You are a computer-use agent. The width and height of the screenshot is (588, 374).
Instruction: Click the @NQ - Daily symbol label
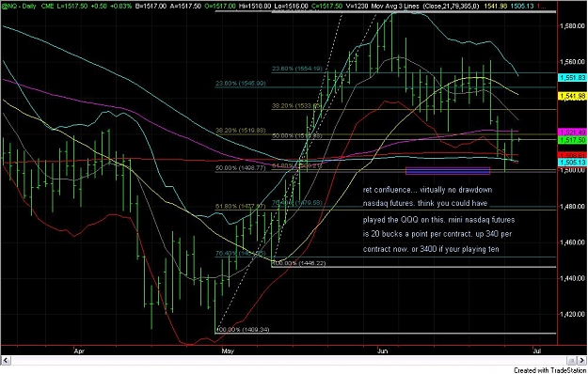click(19, 7)
